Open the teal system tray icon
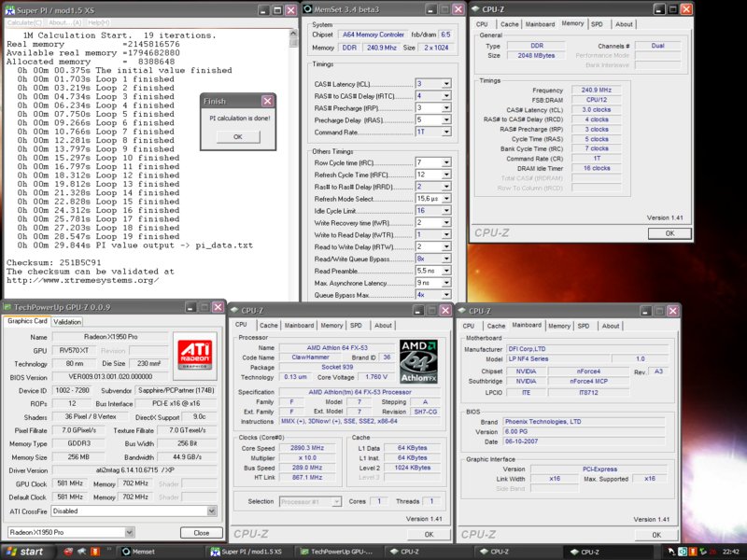The width and height of the screenshot is (747, 560). (x=683, y=552)
